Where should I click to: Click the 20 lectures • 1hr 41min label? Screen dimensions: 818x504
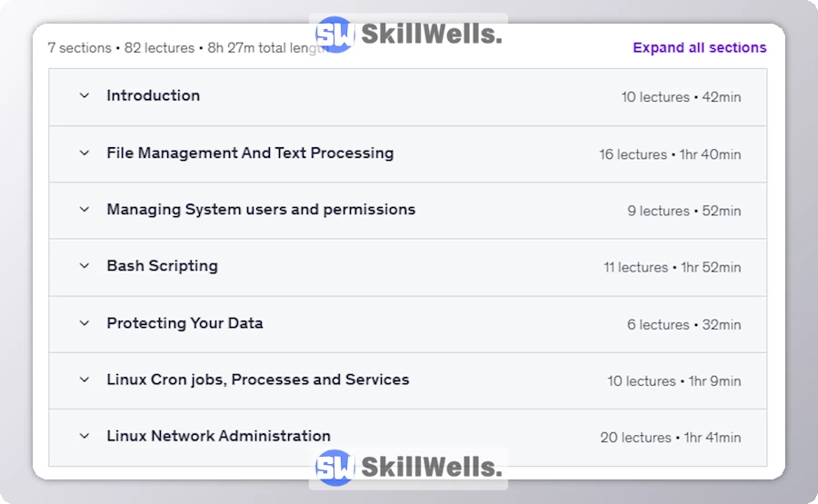670,438
